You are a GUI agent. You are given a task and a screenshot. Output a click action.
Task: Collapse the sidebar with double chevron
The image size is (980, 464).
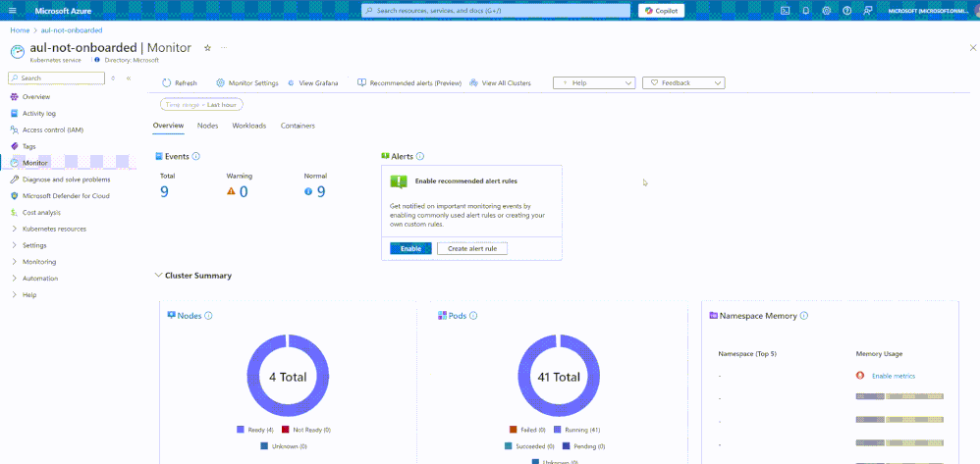tap(128, 78)
